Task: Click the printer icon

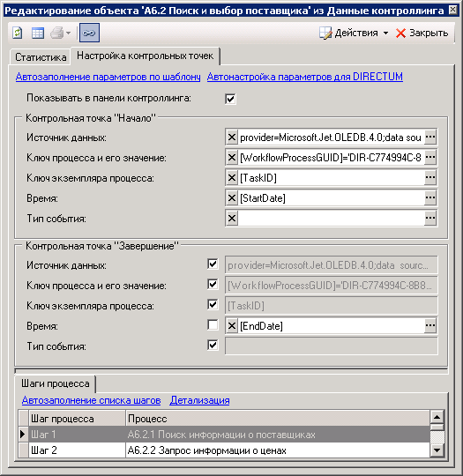Action: [x=56, y=33]
